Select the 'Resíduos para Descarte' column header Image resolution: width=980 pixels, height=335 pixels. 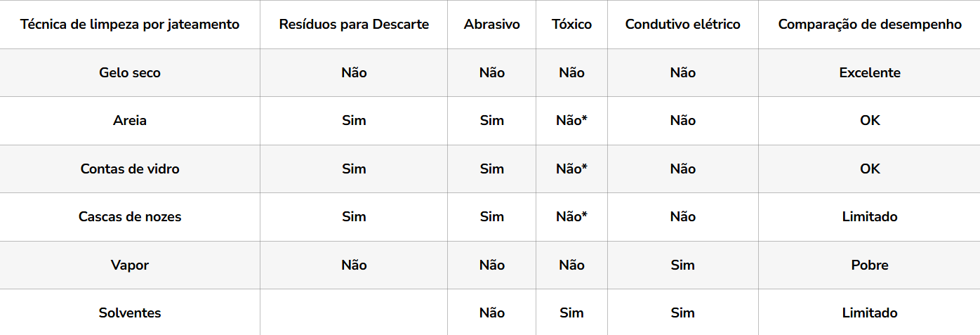(354, 25)
